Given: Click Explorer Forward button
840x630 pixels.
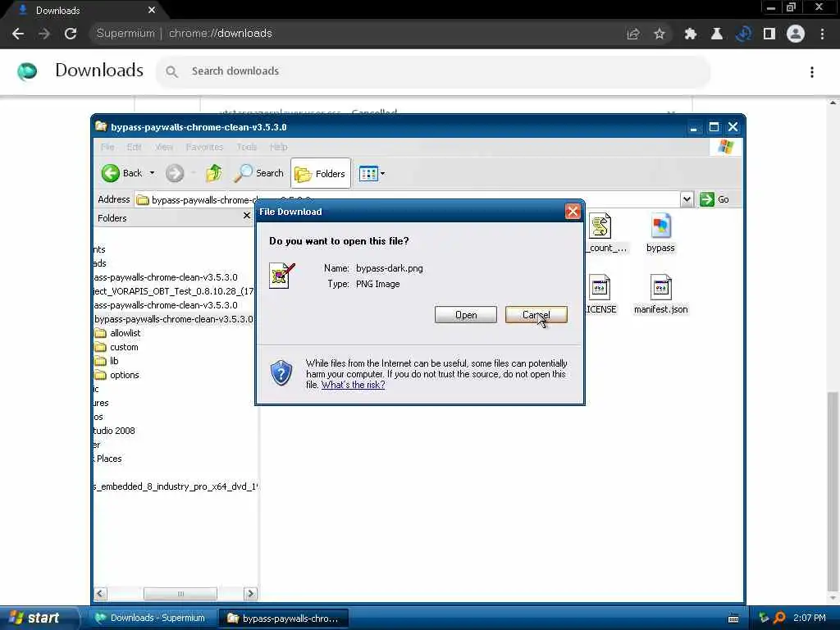Looking at the screenshot, I should (175, 173).
